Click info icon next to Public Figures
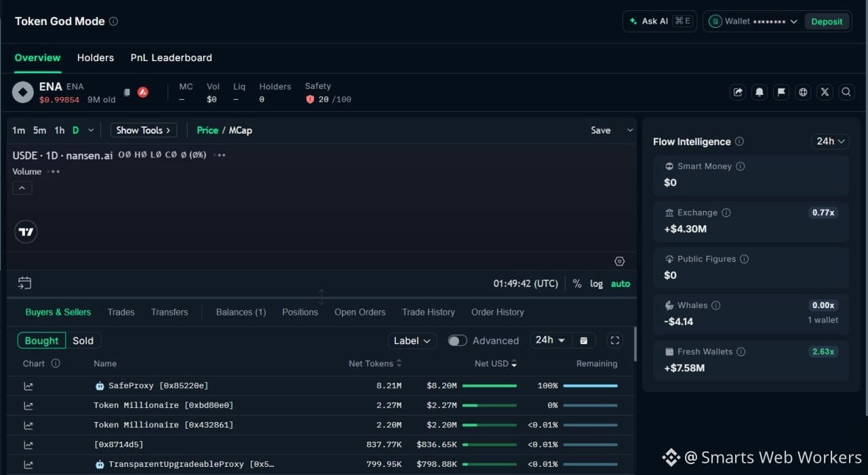The width and height of the screenshot is (868, 475). tap(744, 259)
